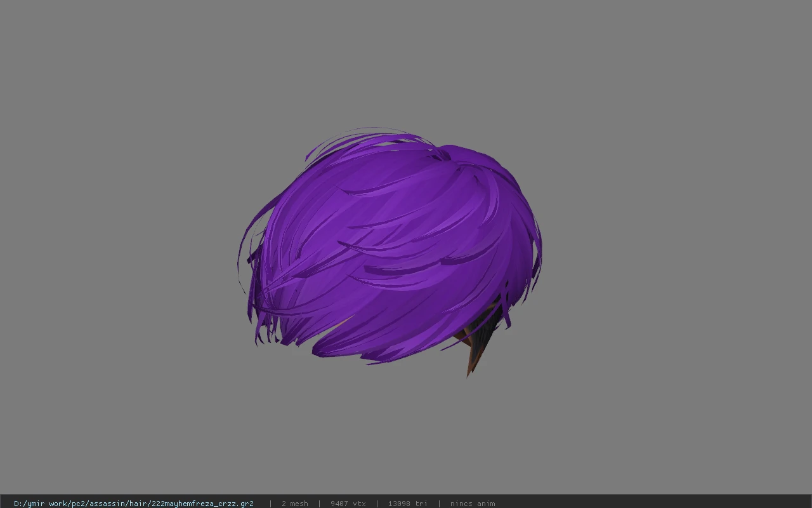
Task: Click the "13098 tri" triangle count
Action: tap(408, 504)
